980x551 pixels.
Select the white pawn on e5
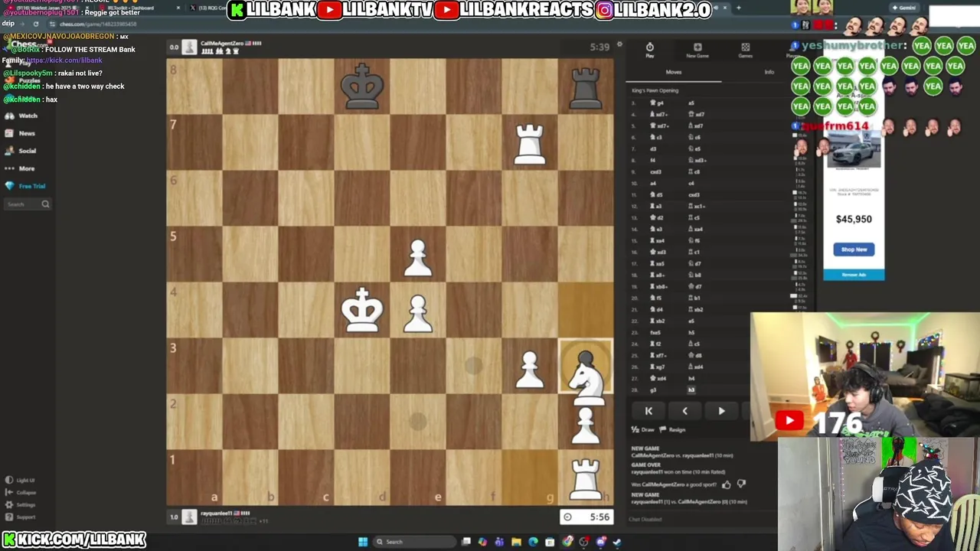[418, 259]
